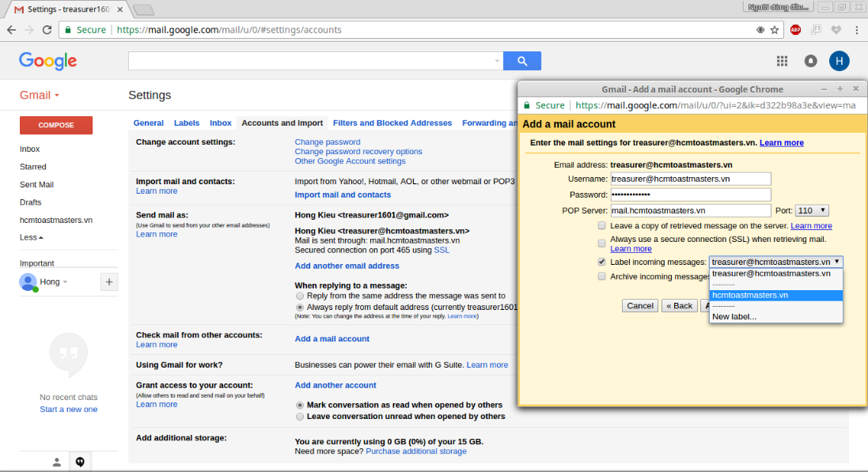Open the Google apps grid

(x=782, y=61)
